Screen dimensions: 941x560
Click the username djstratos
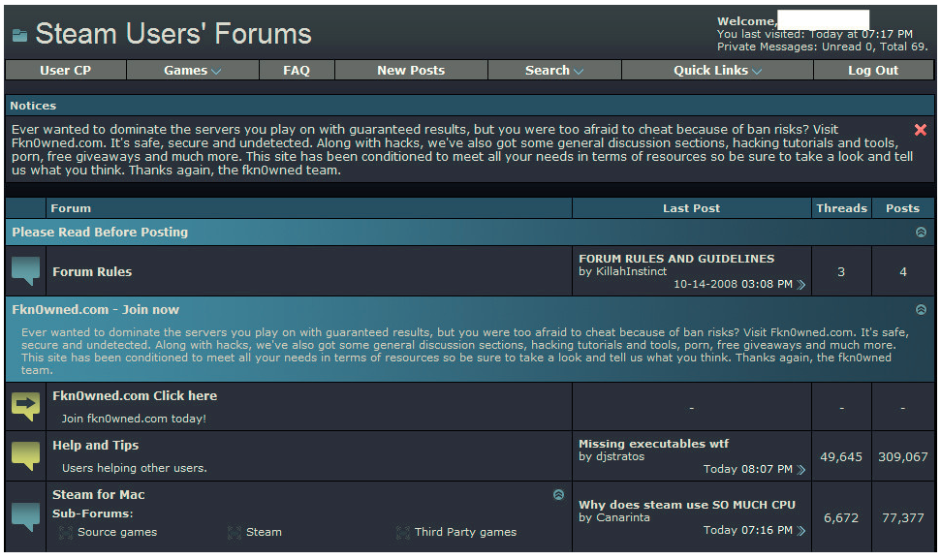(620, 456)
